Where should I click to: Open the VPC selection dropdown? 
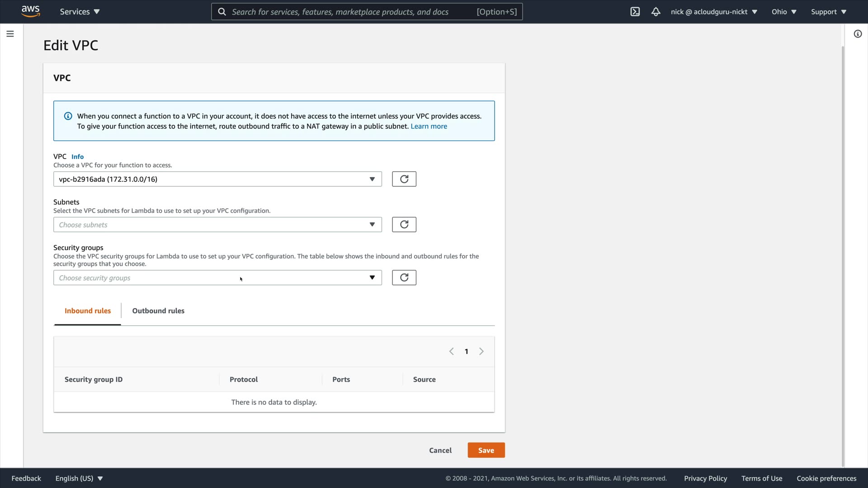pos(217,179)
